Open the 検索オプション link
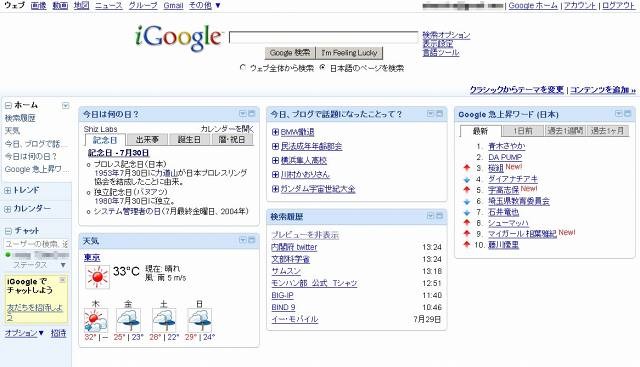 pos(446,35)
